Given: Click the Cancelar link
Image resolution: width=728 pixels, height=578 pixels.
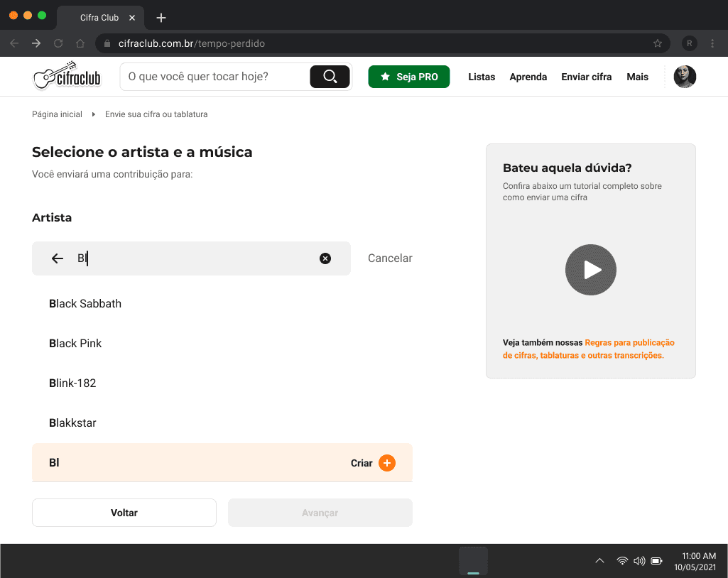Looking at the screenshot, I should click(390, 258).
